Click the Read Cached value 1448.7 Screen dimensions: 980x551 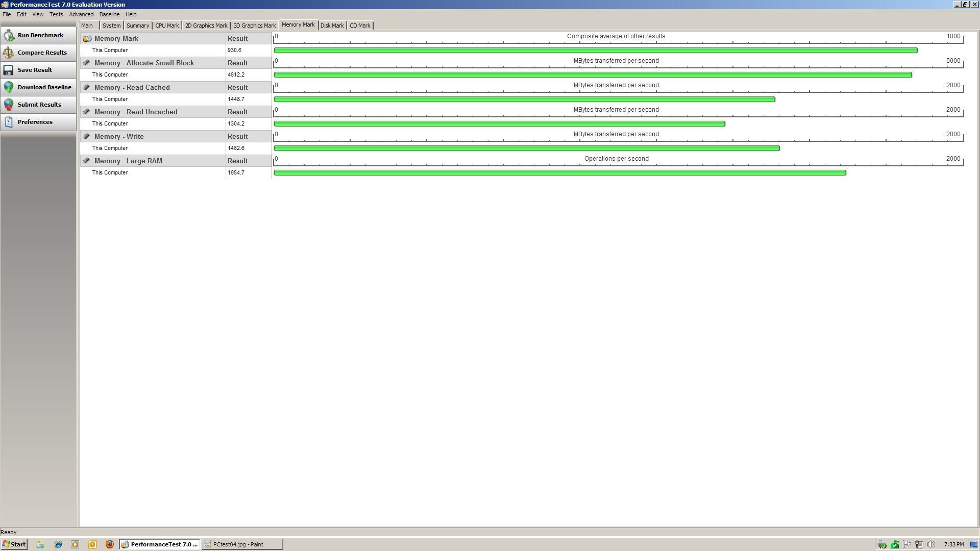tap(236, 99)
